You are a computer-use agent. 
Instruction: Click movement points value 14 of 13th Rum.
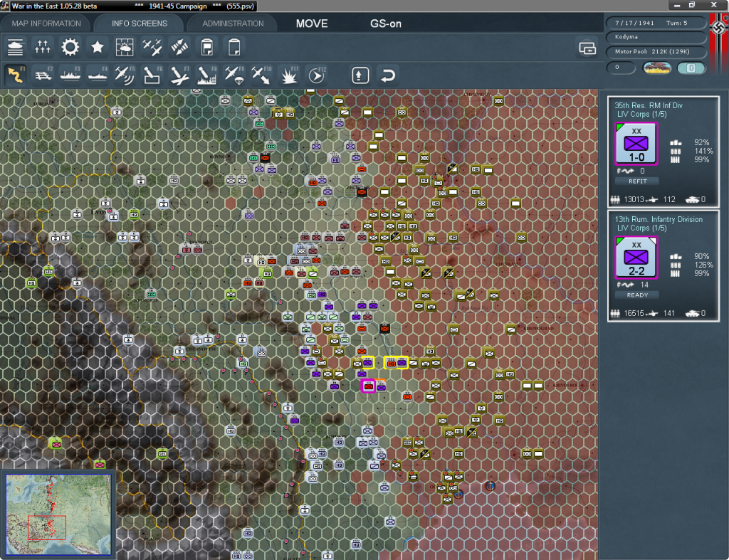click(644, 285)
